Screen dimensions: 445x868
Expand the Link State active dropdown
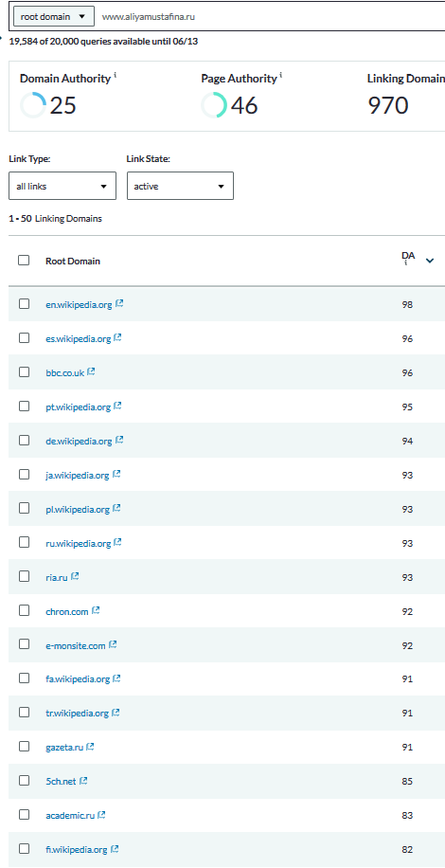[180, 186]
